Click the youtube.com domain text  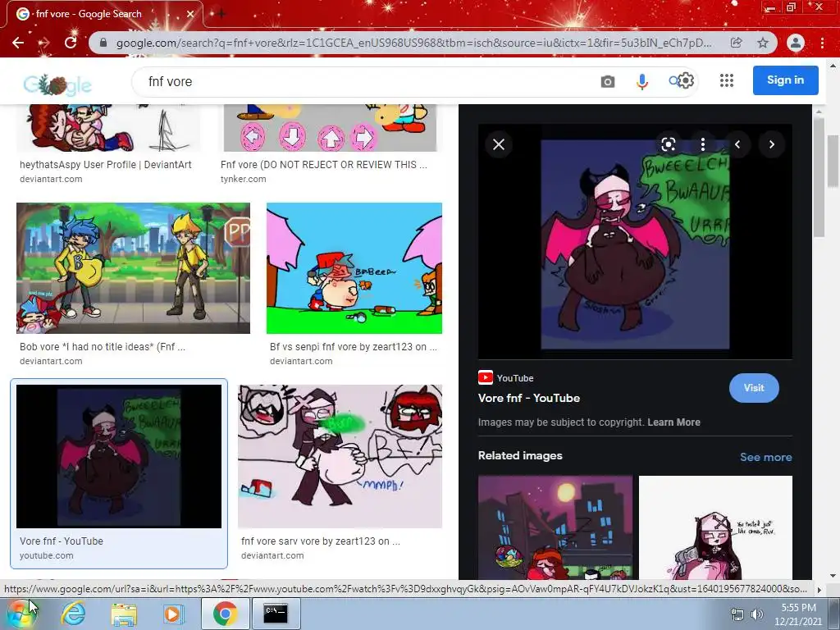tap(47, 555)
